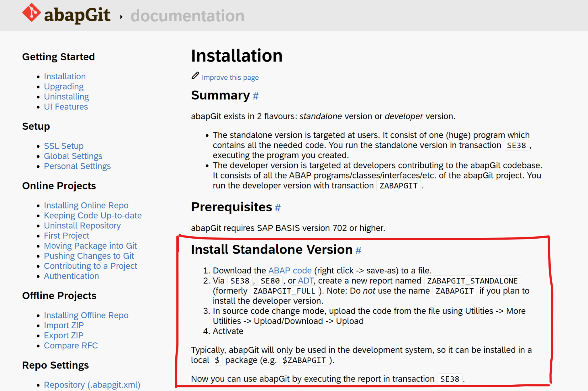Open the Uninstalling documentation
Image resolution: width=588 pixels, height=391 pixels.
(66, 96)
